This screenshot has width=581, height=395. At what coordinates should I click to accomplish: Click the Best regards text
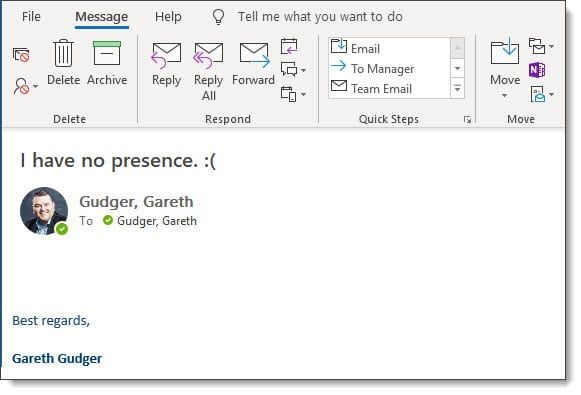[51, 321]
